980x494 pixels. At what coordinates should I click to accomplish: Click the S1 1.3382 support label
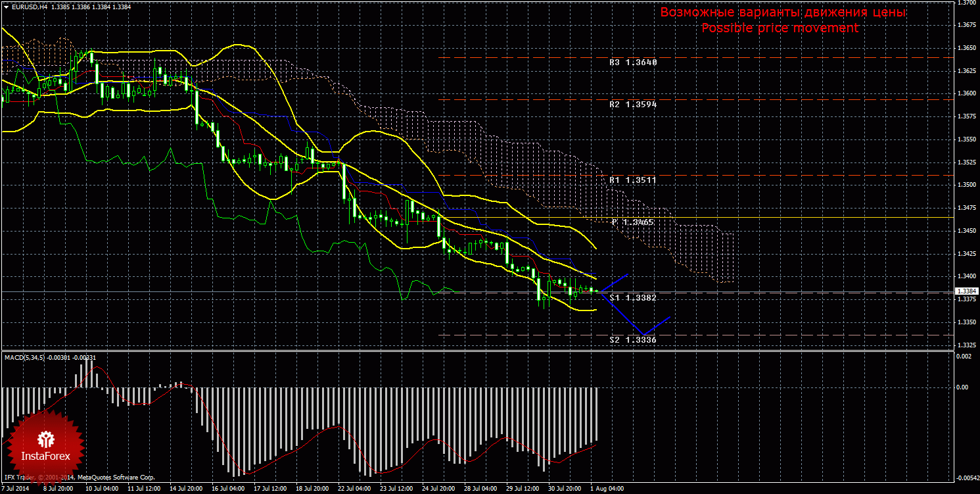[633, 298]
